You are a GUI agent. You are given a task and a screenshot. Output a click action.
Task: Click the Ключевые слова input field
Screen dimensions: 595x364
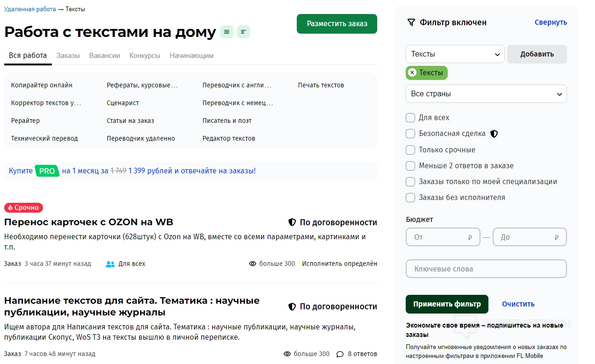tap(486, 269)
